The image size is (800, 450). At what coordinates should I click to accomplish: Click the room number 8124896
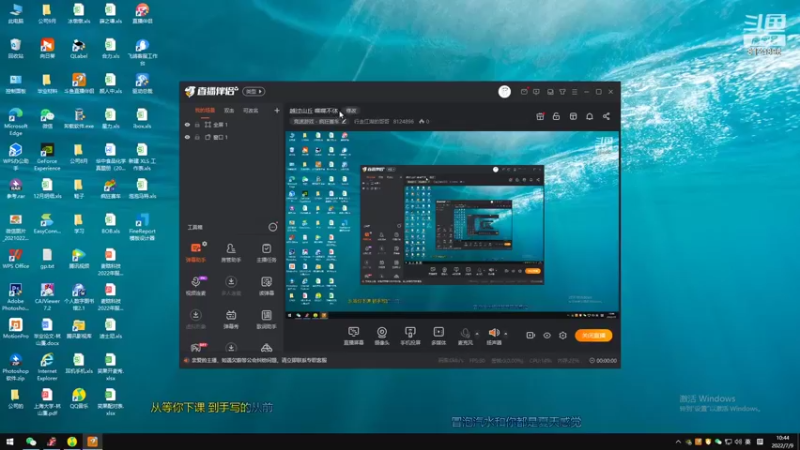[403, 121]
